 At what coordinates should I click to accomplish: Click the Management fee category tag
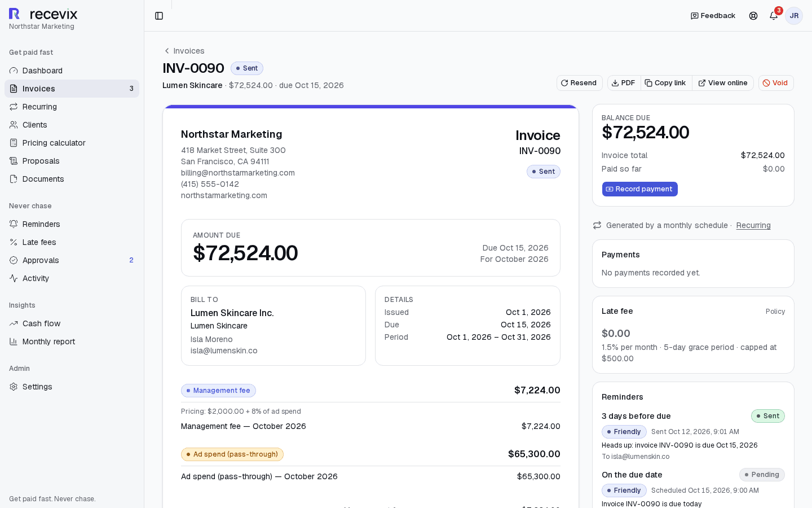pyautogui.click(x=218, y=391)
